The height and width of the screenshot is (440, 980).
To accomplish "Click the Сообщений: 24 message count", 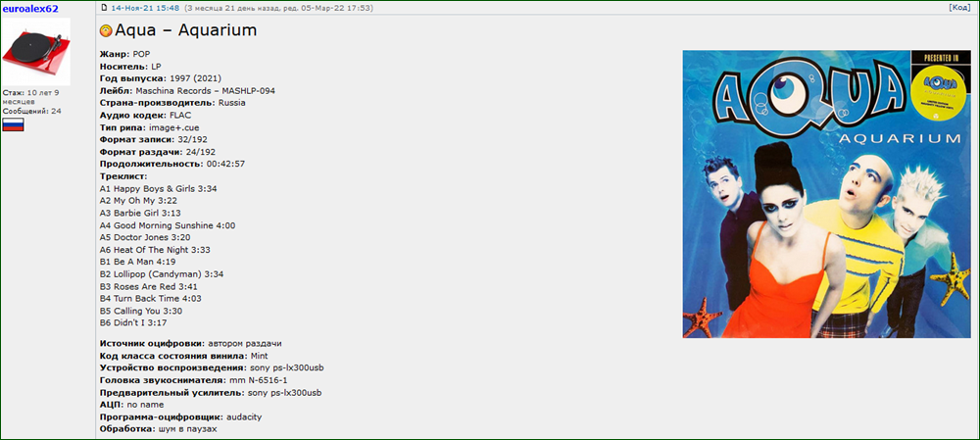I will pos(31,112).
